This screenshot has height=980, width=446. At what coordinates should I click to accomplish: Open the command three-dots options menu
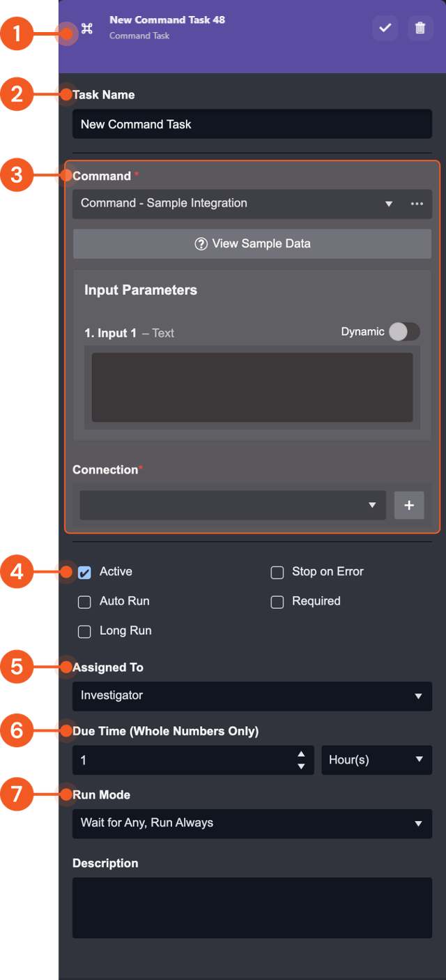[417, 204]
